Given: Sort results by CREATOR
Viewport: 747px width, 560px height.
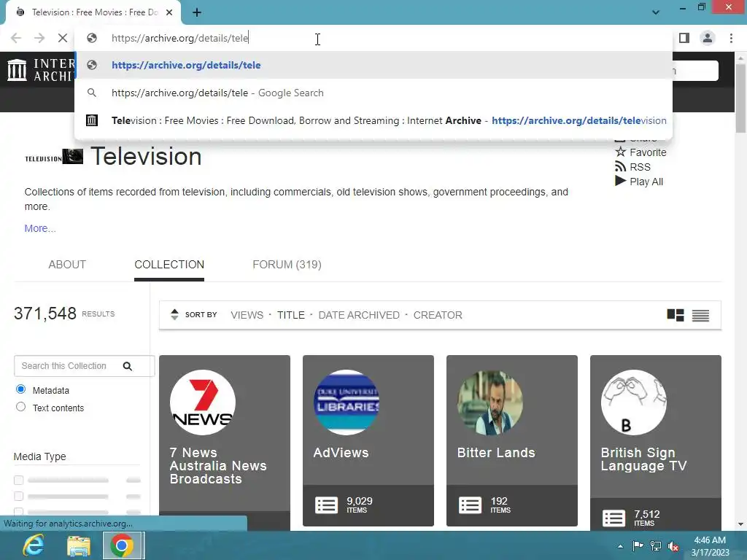Looking at the screenshot, I should tap(438, 315).
